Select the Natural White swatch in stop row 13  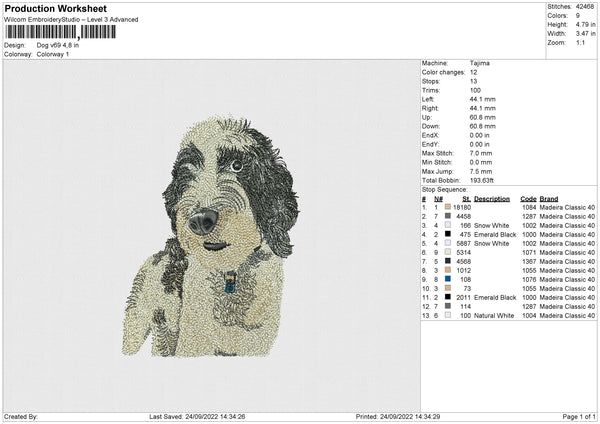pos(448,315)
